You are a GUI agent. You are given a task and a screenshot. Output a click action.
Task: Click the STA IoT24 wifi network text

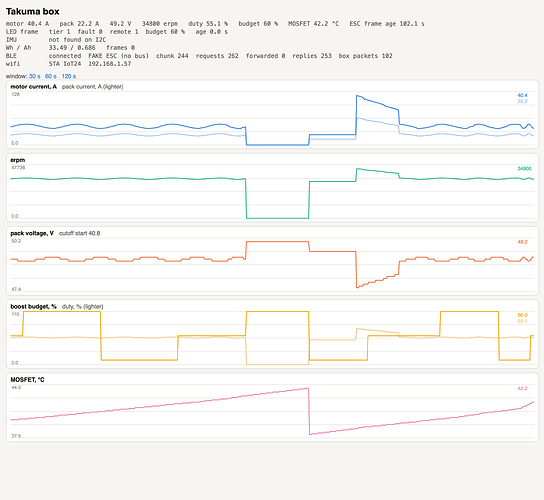coord(65,63)
